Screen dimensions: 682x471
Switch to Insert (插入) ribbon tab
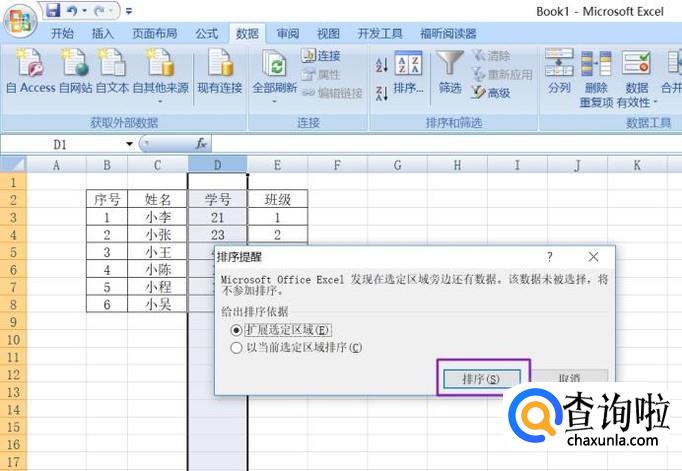[x=103, y=33]
